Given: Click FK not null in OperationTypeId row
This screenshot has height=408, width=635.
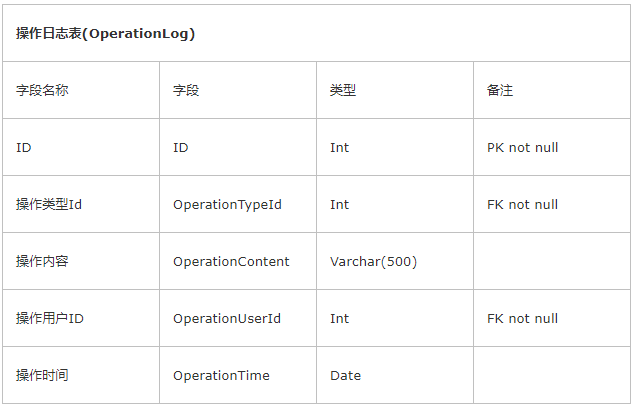Looking at the screenshot, I should coord(552,204).
